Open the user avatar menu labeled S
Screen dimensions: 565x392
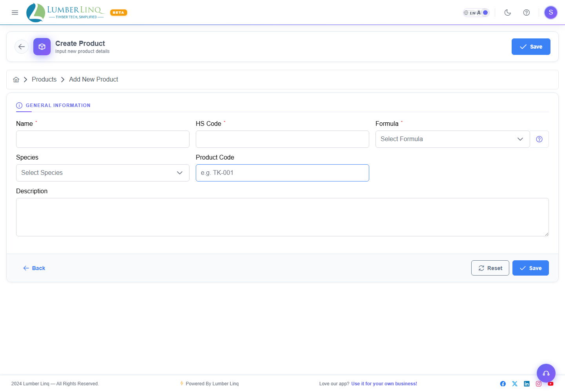pos(551,13)
